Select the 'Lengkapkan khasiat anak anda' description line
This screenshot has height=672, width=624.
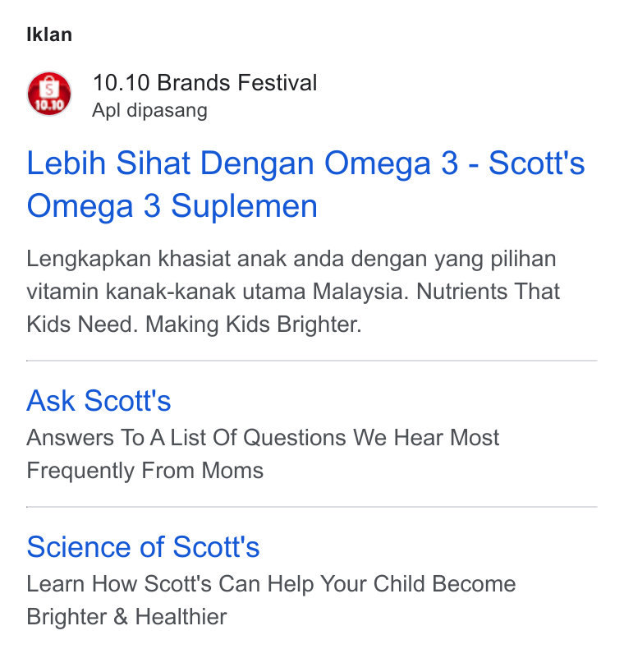[291, 259]
